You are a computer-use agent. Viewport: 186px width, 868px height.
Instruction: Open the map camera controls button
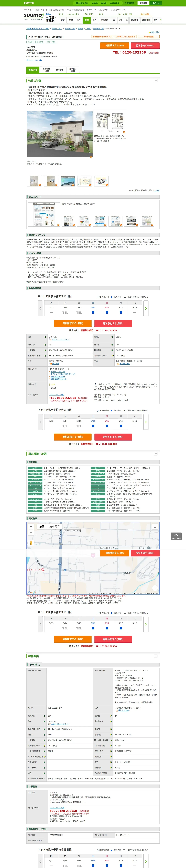pos(155,588)
